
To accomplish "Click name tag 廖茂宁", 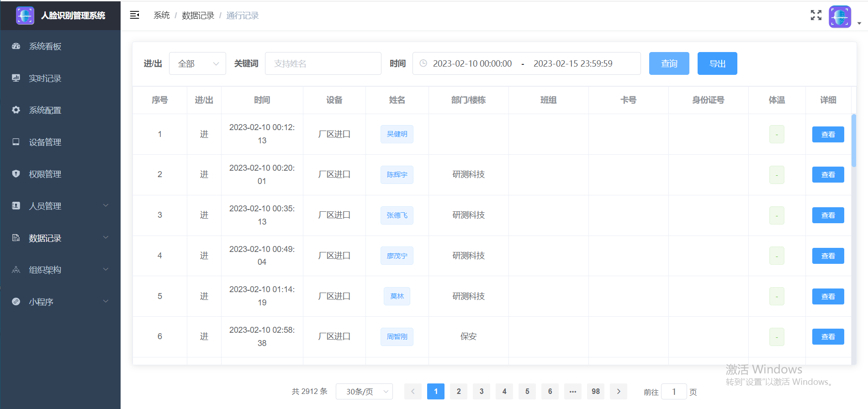I will tap(397, 256).
